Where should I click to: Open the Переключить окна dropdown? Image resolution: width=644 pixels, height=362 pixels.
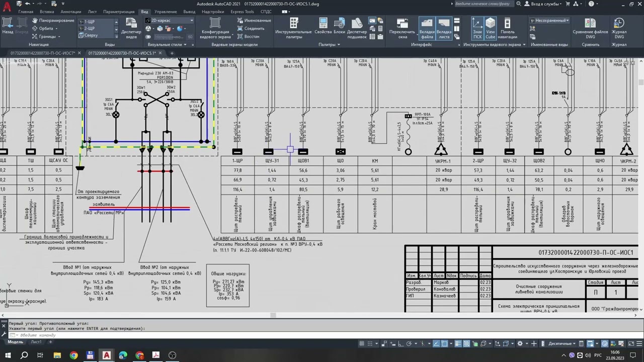point(402,28)
